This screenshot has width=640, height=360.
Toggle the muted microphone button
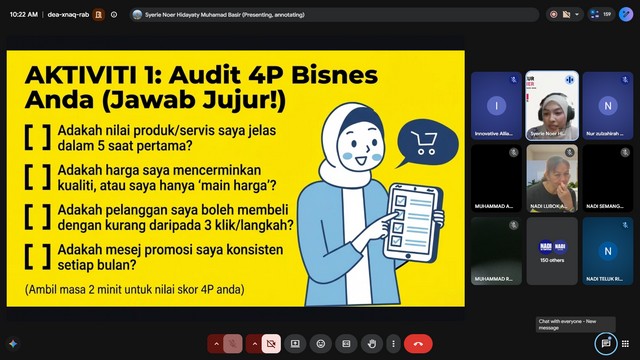click(x=233, y=344)
